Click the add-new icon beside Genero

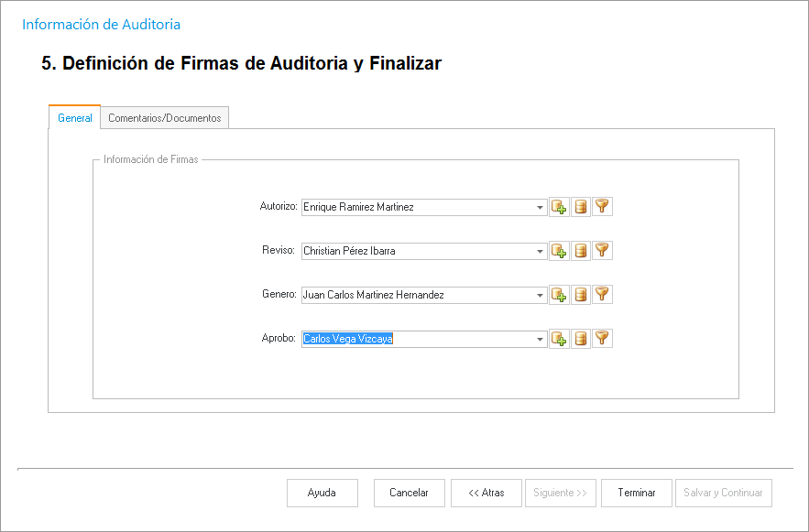tap(559, 295)
